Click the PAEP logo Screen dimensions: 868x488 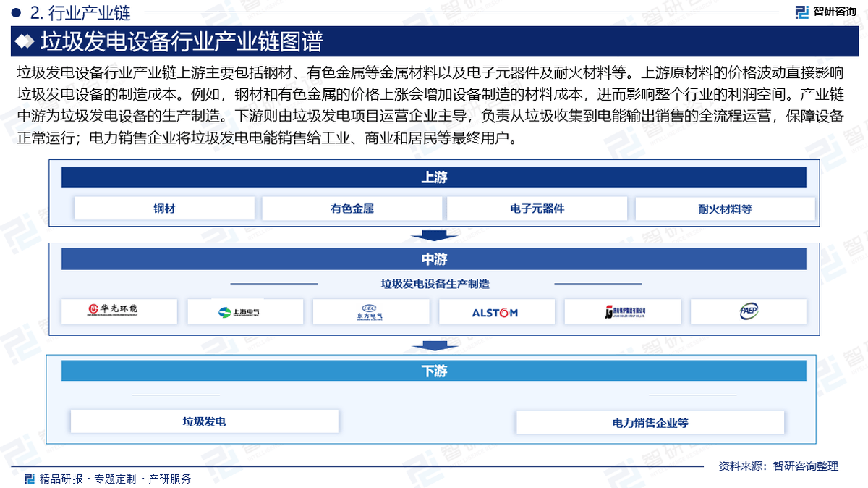(x=748, y=311)
